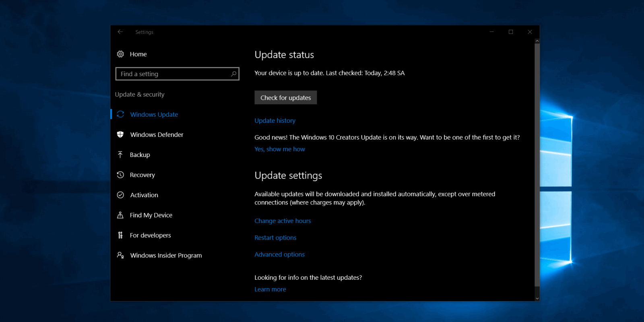Viewport: 644px width, 322px height.
Task: Open Advanced options link
Action: pyautogui.click(x=279, y=254)
